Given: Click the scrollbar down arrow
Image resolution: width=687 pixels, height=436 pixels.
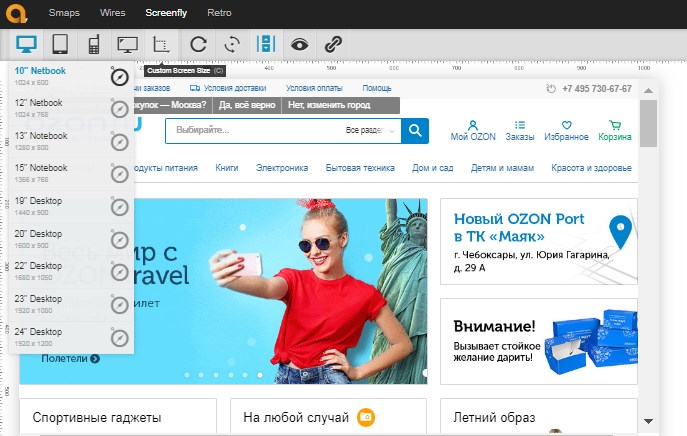Looking at the screenshot, I should tap(648, 421).
